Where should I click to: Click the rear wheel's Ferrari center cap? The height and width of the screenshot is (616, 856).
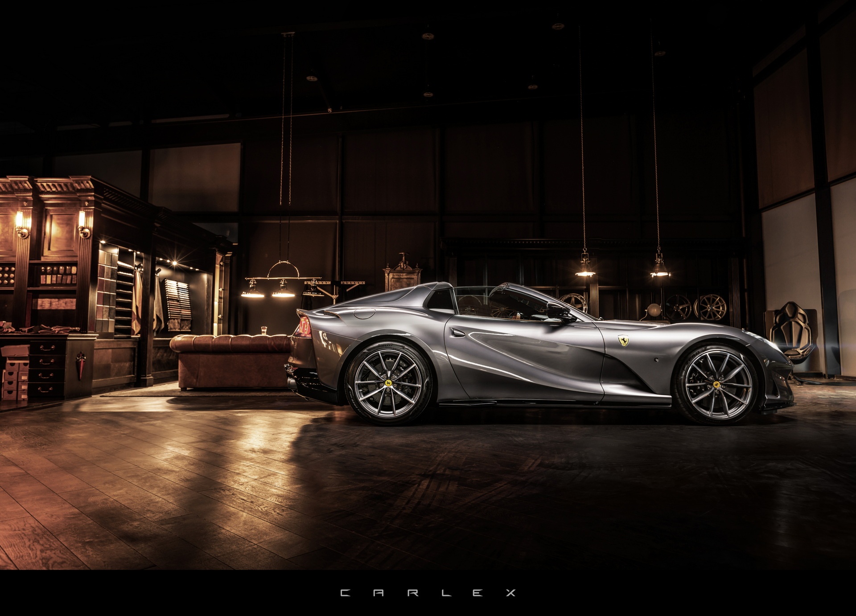[389, 382]
